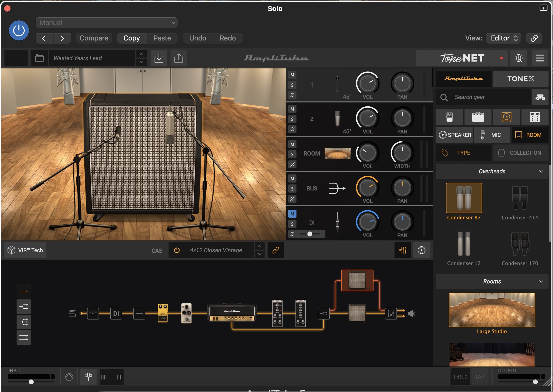553x392 pixels.
Task: Switch to the TONEX tab
Action: click(x=521, y=79)
